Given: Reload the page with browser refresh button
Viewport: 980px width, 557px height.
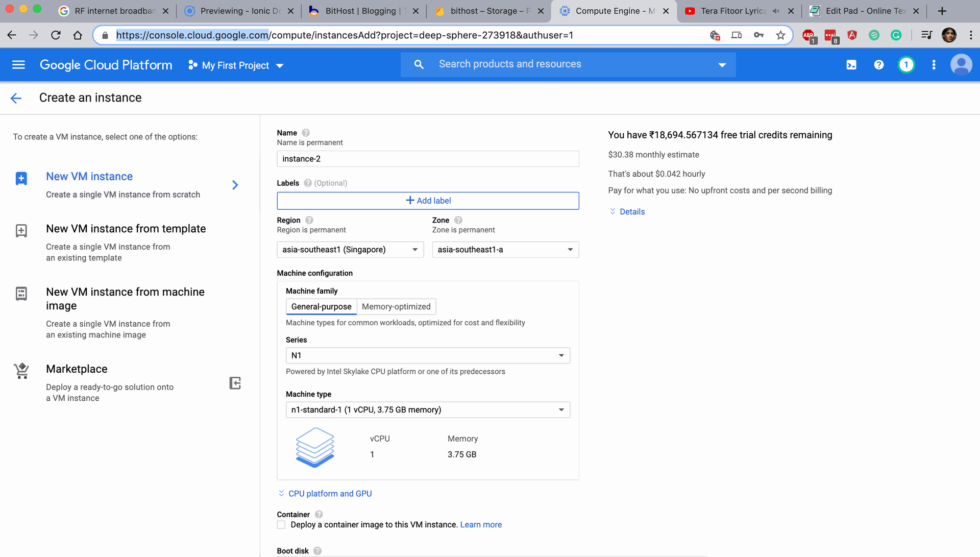Looking at the screenshot, I should (x=56, y=35).
